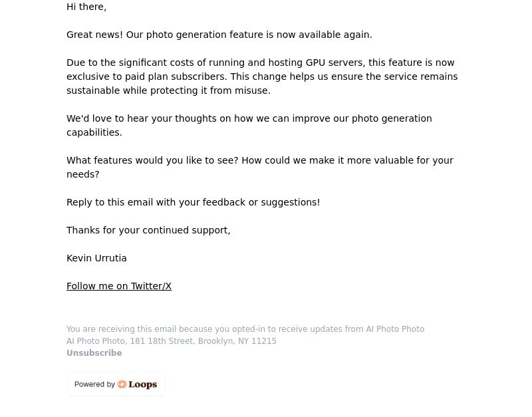
Task: Click the sender name Kevin Urrutia
Action: click(96, 258)
